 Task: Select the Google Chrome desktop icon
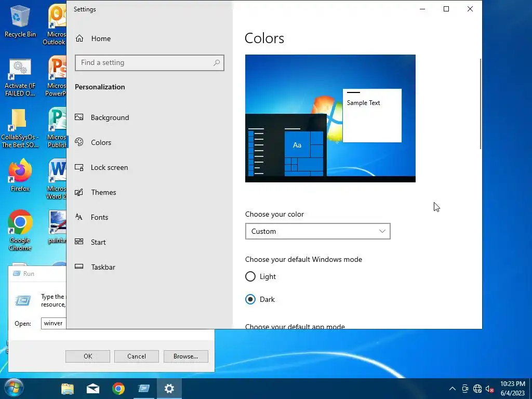click(x=20, y=230)
